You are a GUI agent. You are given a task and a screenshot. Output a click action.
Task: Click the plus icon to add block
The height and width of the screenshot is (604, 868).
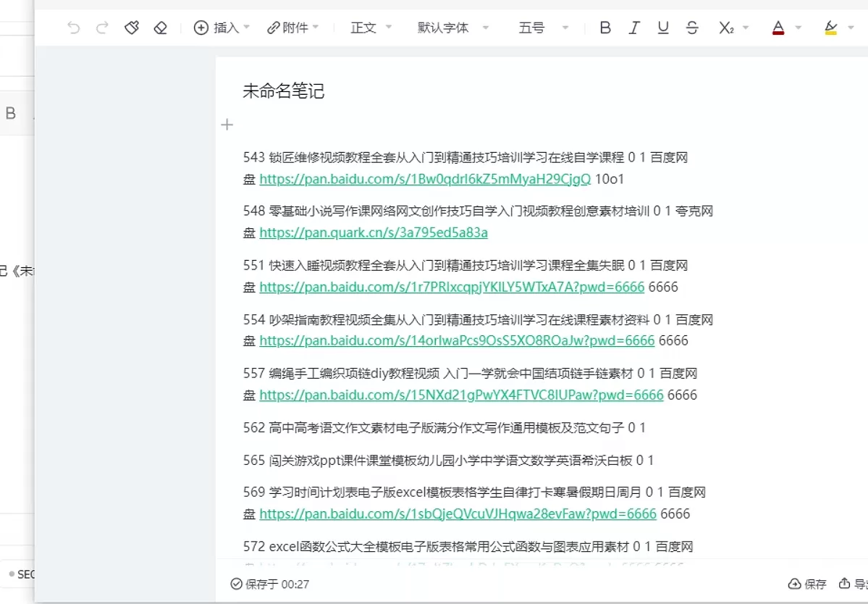(227, 125)
